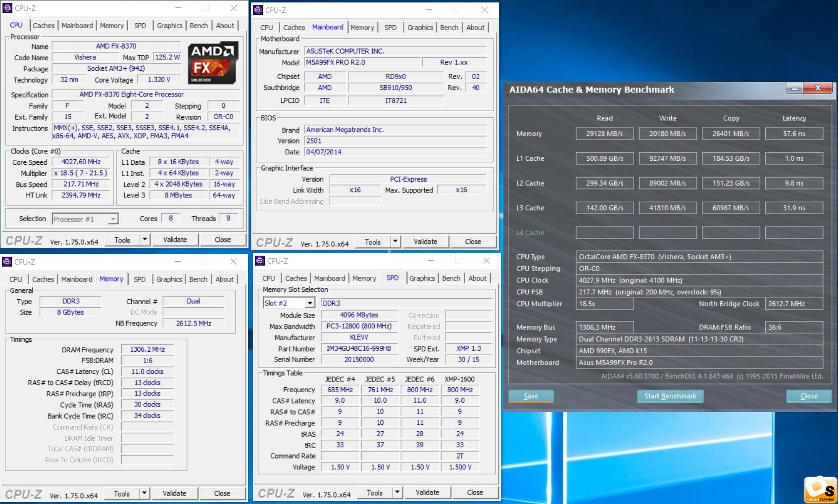This screenshot has height=504, width=838.
Task: Select SPD tab in Memory window
Action: point(140,279)
